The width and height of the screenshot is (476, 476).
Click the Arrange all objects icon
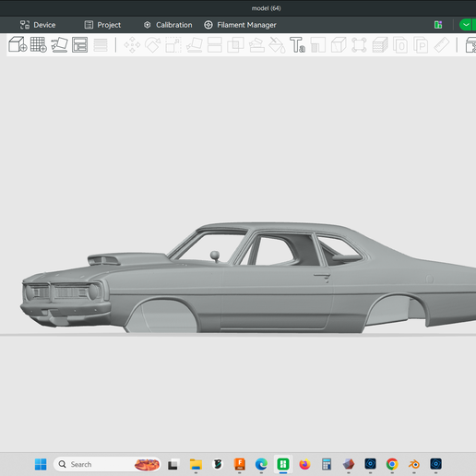(80, 45)
